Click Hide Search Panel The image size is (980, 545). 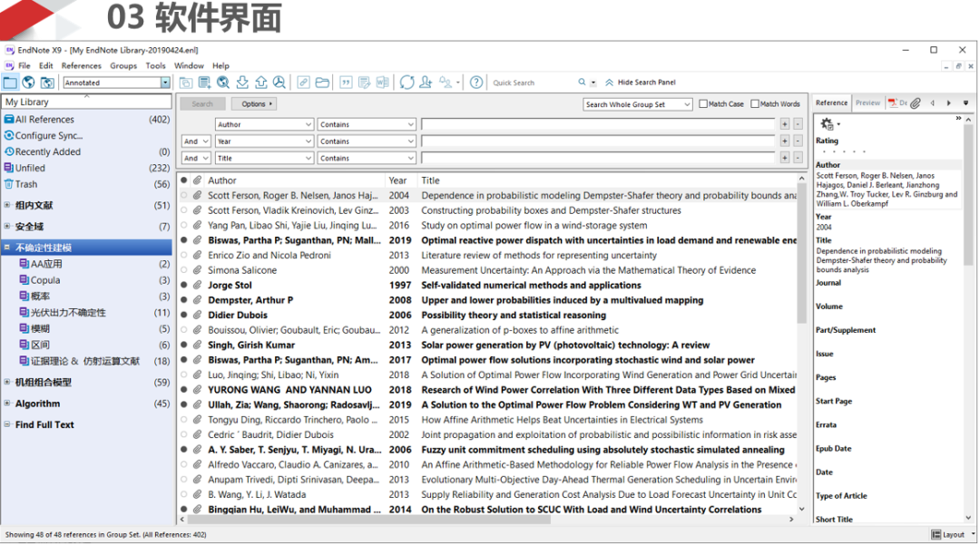pyautogui.click(x=641, y=83)
